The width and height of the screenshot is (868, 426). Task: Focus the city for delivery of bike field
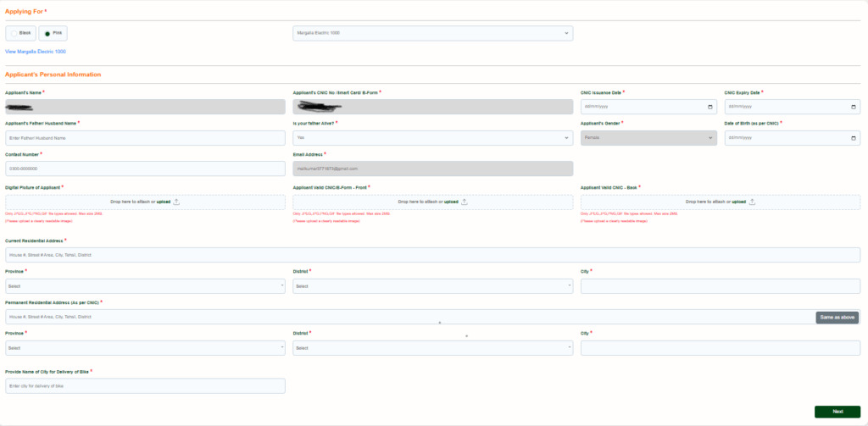click(146, 385)
